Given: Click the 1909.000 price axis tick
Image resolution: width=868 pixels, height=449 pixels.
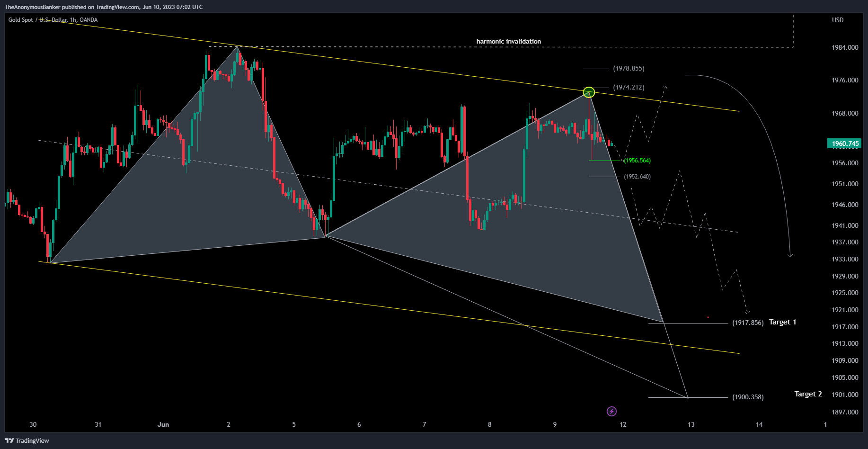Looking at the screenshot, I should [x=845, y=360].
